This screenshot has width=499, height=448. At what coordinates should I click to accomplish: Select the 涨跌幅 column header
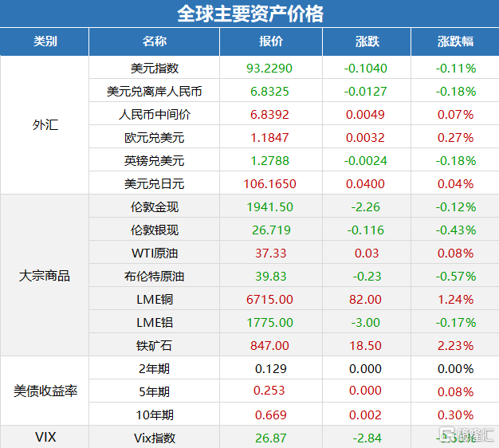[x=455, y=41]
